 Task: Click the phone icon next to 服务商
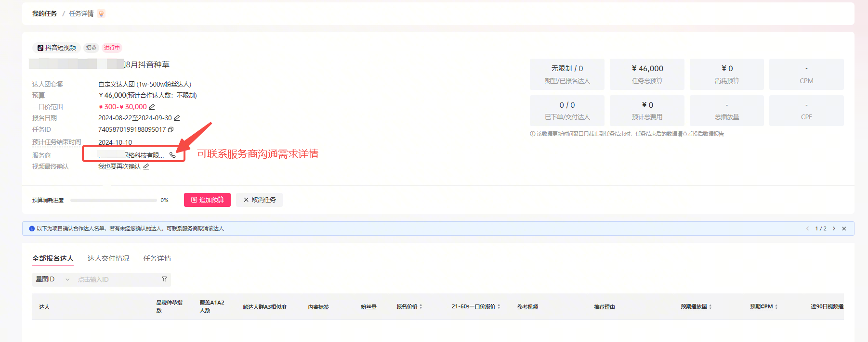(172, 155)
